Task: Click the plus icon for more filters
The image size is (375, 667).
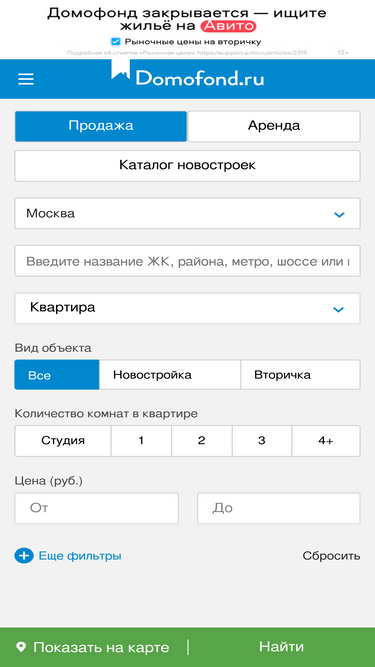Action: point(24,556)
